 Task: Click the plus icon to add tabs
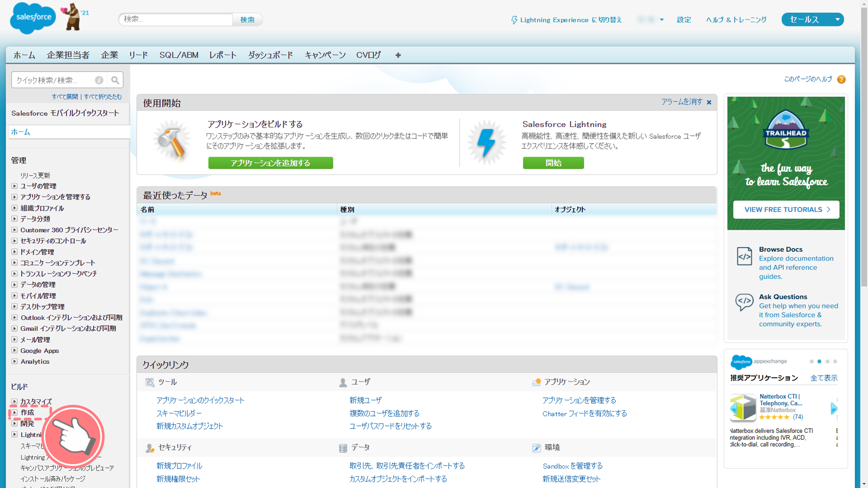pos(398,55)
